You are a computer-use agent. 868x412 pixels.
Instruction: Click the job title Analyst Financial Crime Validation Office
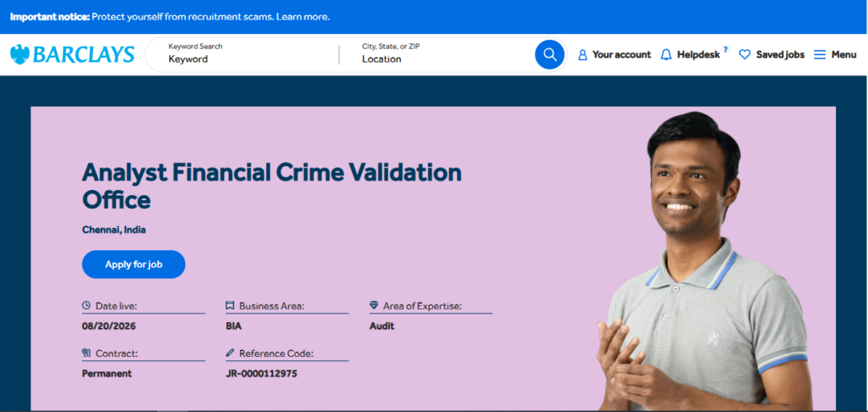(x=272, y=186)
